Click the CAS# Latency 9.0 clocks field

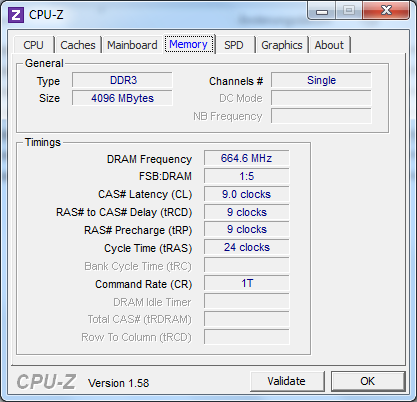(247, 194)
